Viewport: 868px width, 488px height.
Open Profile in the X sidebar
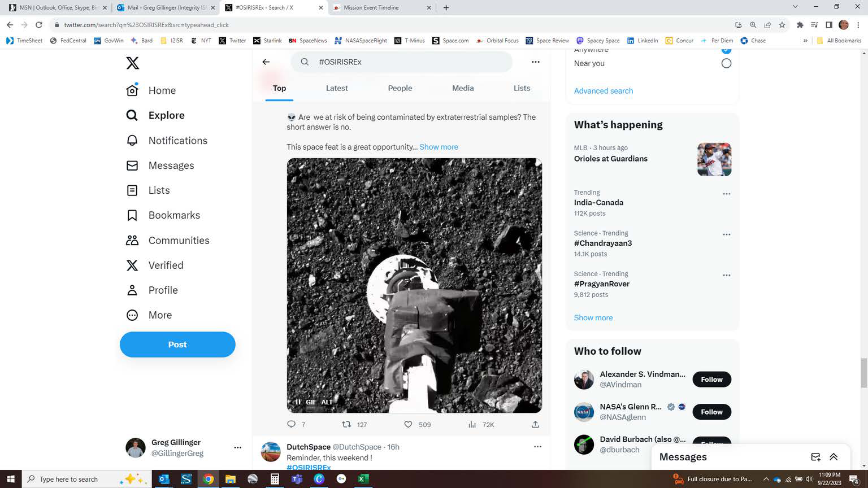tap(152, 290)
